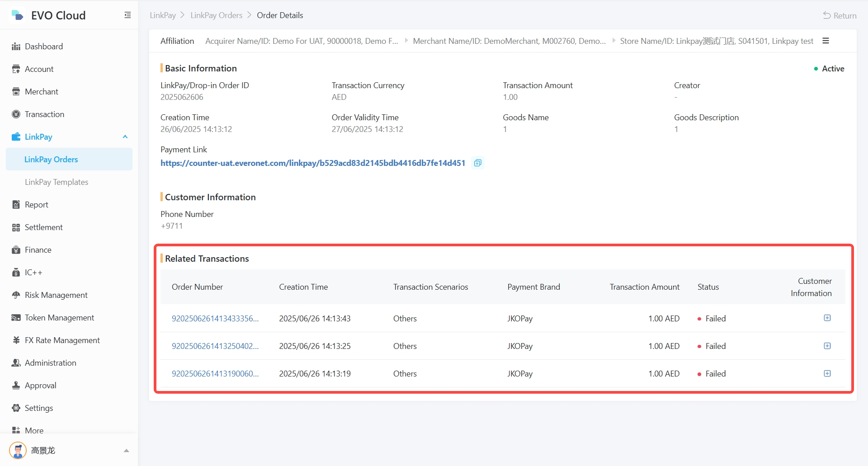Expand customer information for 14:13:25 transaction
Image resolution: width=868 pixels, height=466 pixels.
coord(827,346)
